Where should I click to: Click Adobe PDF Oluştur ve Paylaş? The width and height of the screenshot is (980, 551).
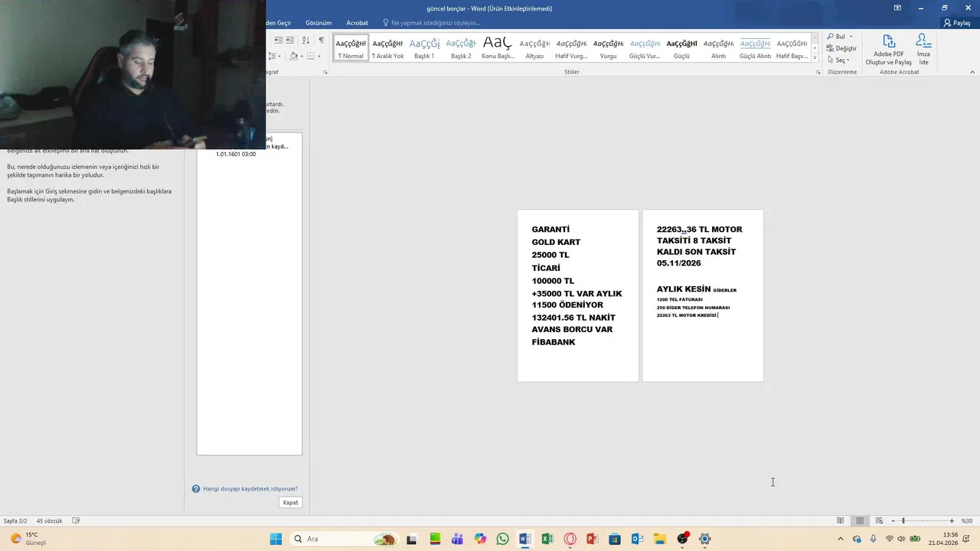click(888, 50)
